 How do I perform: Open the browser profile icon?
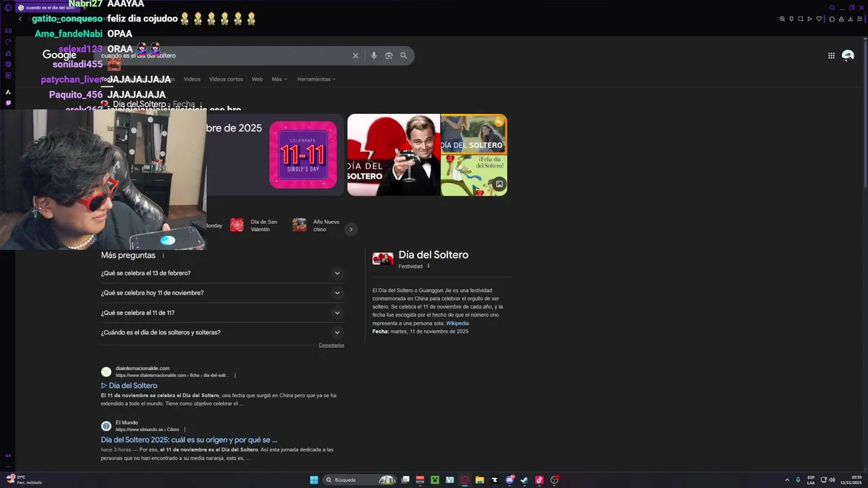point(842,19)
